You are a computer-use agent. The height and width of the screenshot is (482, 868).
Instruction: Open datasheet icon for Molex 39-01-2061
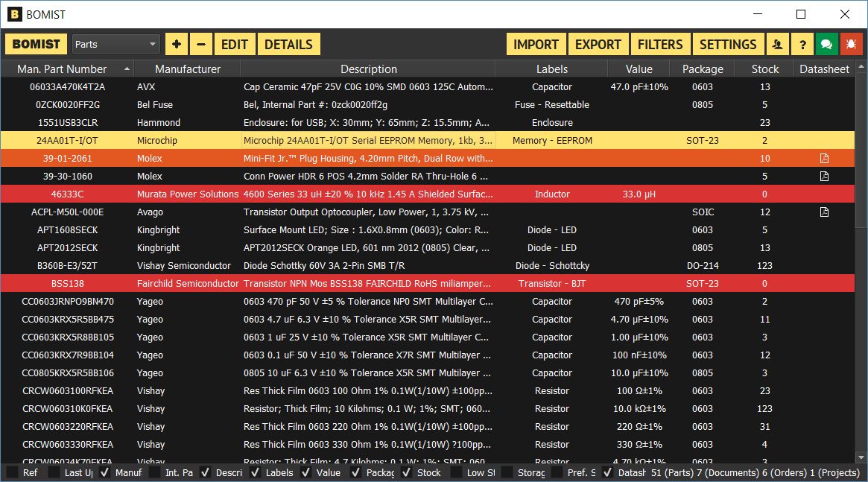click(x=824, y=158)
